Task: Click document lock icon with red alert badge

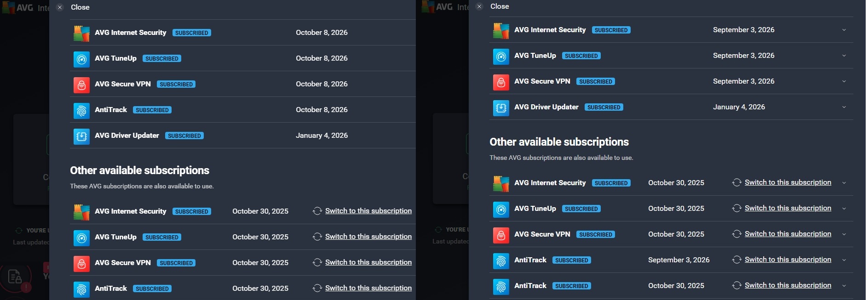Action: click(x=16, y=277)
